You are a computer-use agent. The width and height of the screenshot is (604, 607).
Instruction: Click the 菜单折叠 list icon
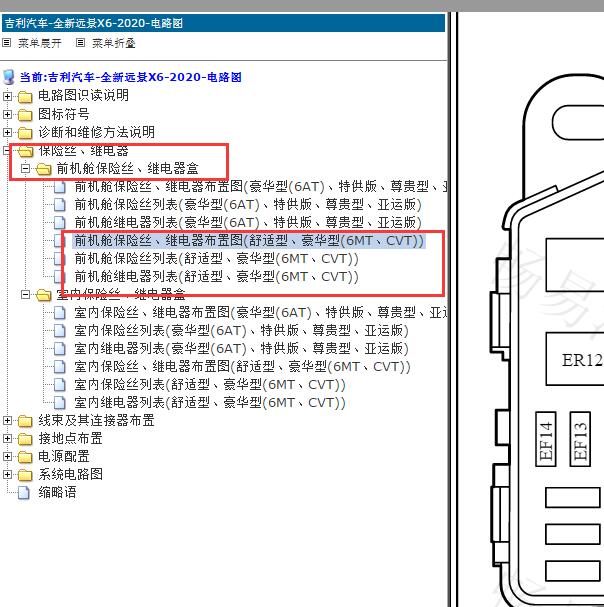80,43
